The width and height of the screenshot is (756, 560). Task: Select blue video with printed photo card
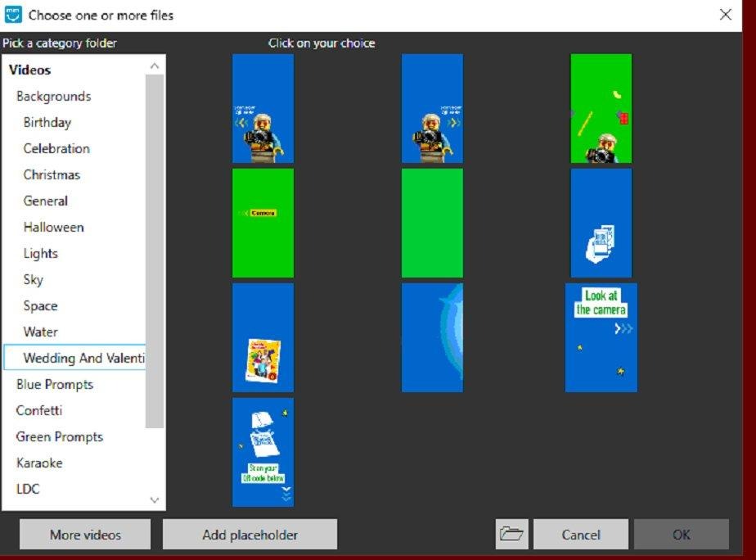pyautogui.click(x=263, y=337)
